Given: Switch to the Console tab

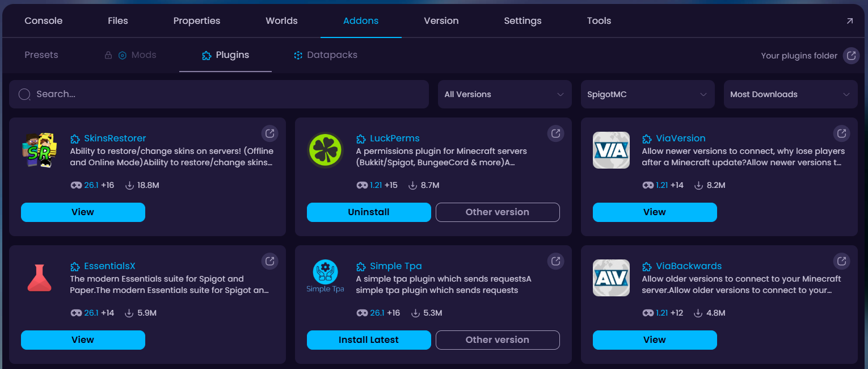Looking at the screenshot, I should tap(44, 21).
